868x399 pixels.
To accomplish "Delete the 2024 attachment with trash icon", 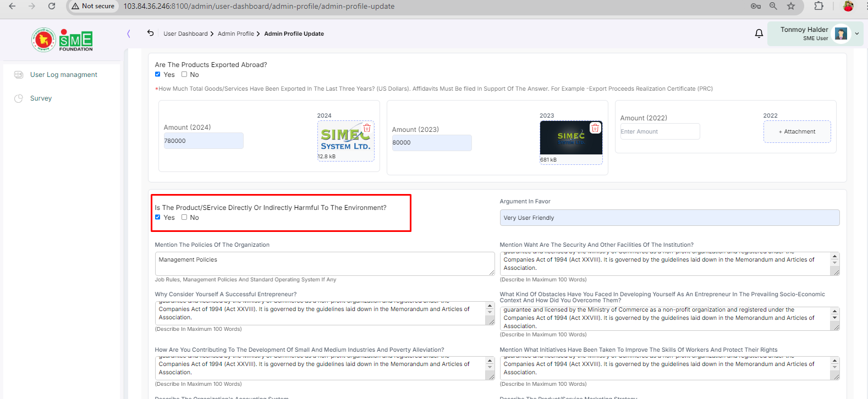I will point(367,128).
